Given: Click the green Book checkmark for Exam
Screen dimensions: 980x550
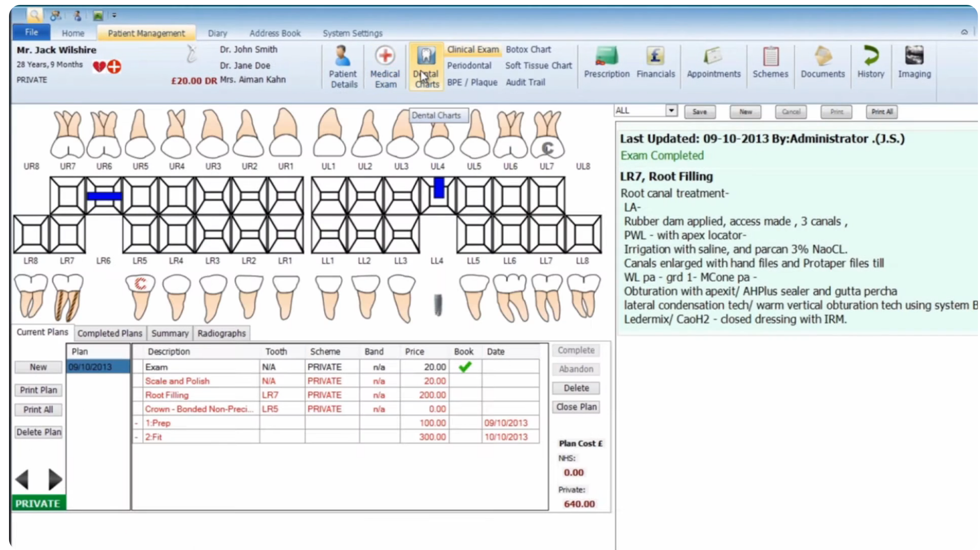Looking at the screenshot, I should 465,367.
